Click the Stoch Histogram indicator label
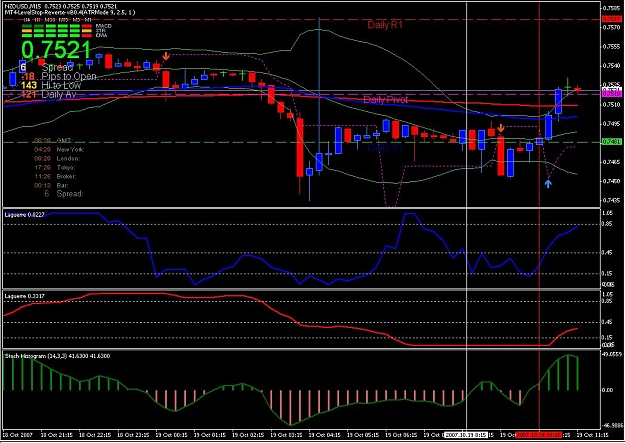This screenshot has width=625, height=443. (x=57, y=356)
